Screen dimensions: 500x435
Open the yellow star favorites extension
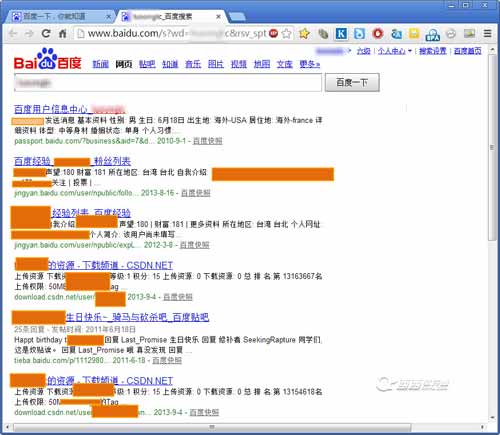tap(304, 33)
